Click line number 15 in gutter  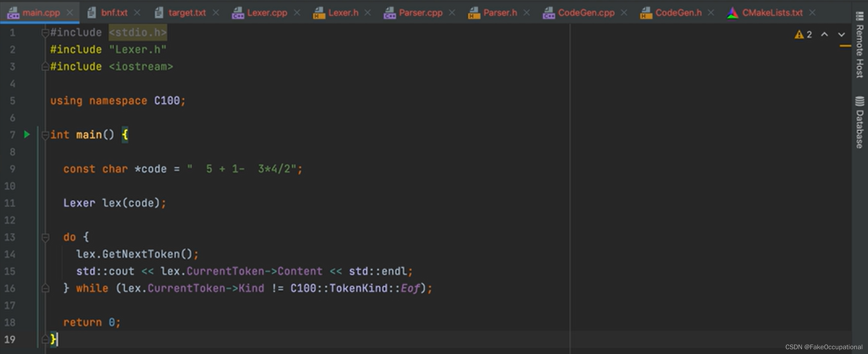coord(10,271)
